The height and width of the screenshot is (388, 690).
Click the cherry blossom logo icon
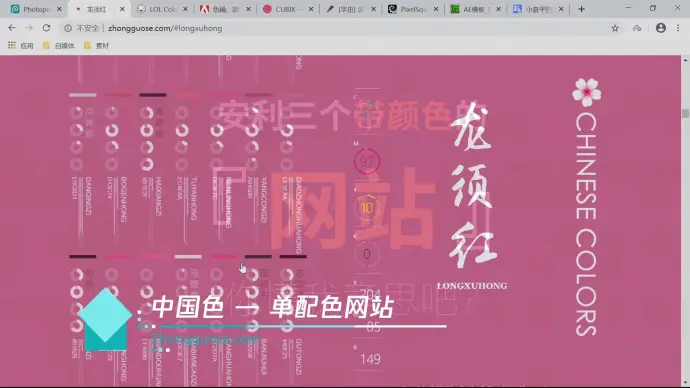[587, 92]
